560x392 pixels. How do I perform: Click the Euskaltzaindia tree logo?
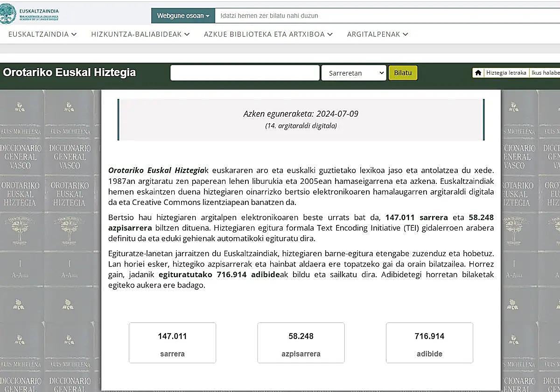(x=8, y=14)
